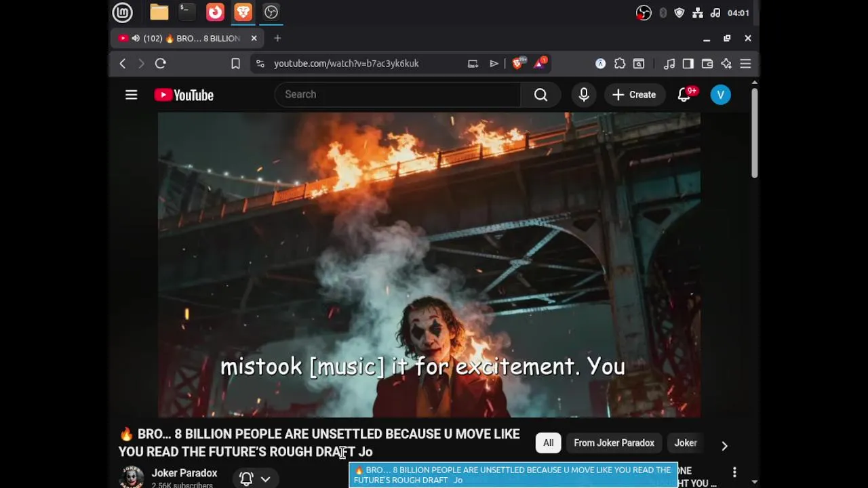This screenshot has height=488, width=868.
Task: Open a new browser tab
Action: pyautogui.click(x=277, y=39)
